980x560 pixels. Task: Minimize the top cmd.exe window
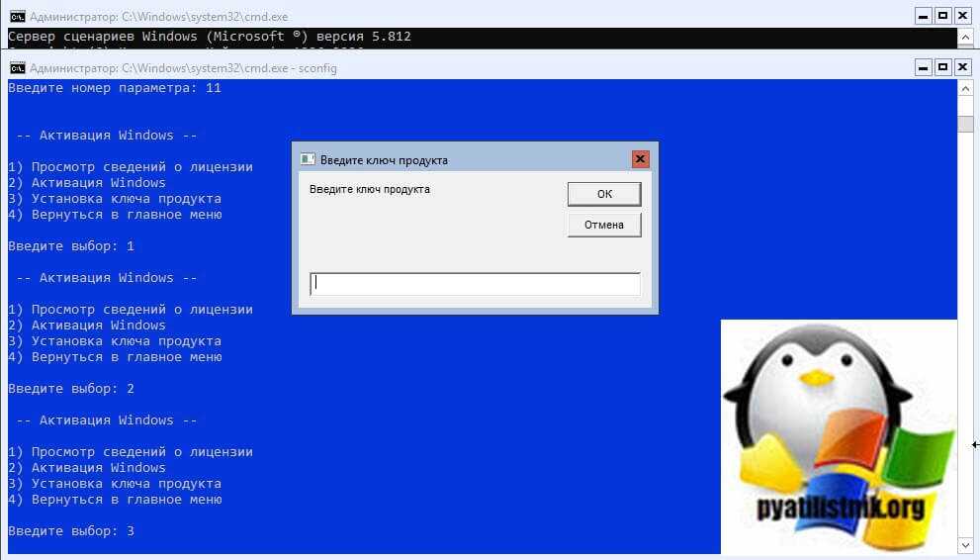point(923,16)
